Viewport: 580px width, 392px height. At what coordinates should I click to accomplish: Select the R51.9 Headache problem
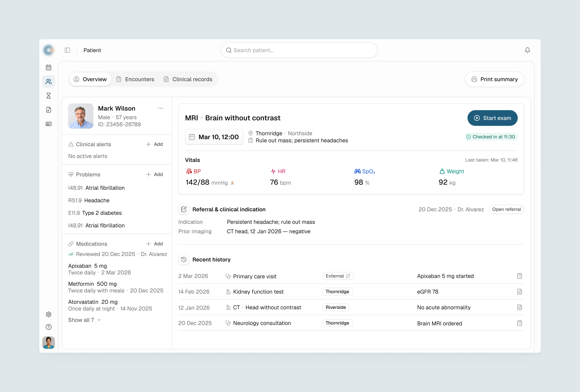pos(89,200)
